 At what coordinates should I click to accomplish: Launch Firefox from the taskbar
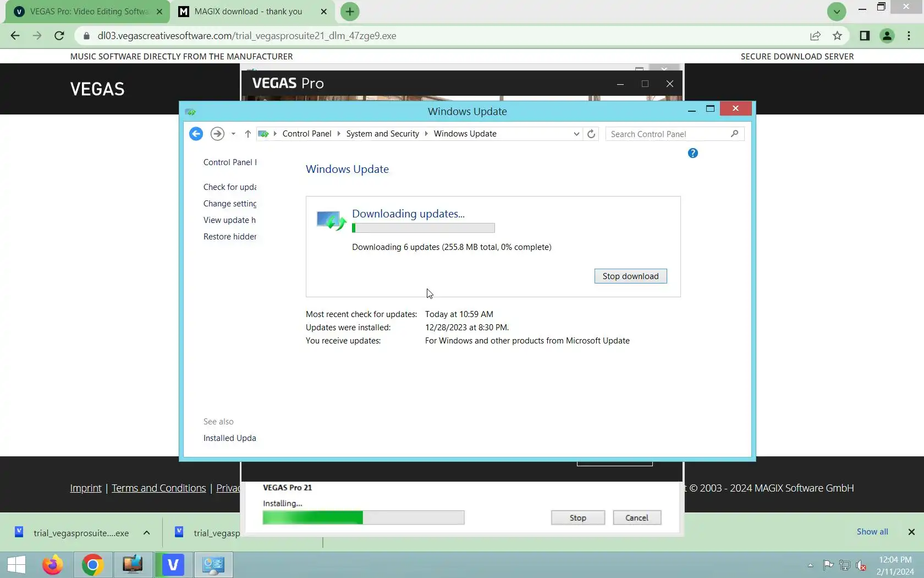(x=53, y=565)
